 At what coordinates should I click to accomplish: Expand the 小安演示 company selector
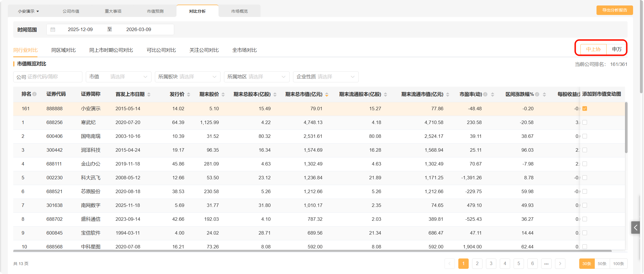tap(28, 11)
